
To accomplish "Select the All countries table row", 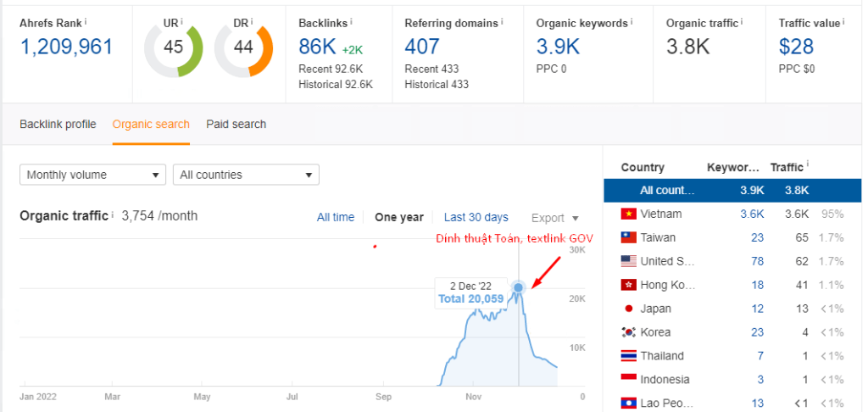I will 732,190.
